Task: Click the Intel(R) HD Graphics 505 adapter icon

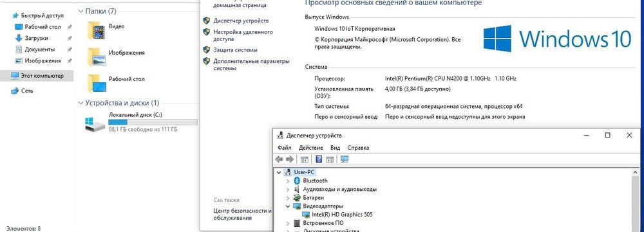Action: click(x=306, y=215)
